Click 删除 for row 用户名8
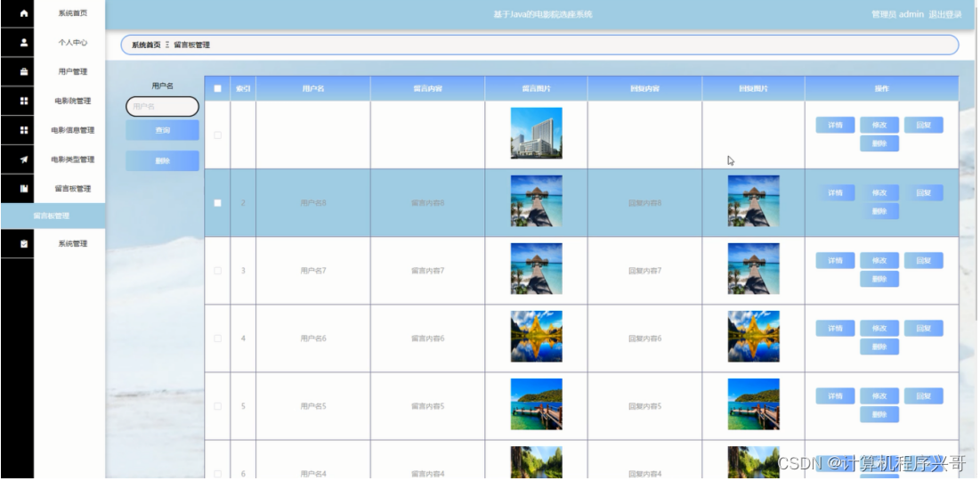980x481 pixels. tap(879, 211)
